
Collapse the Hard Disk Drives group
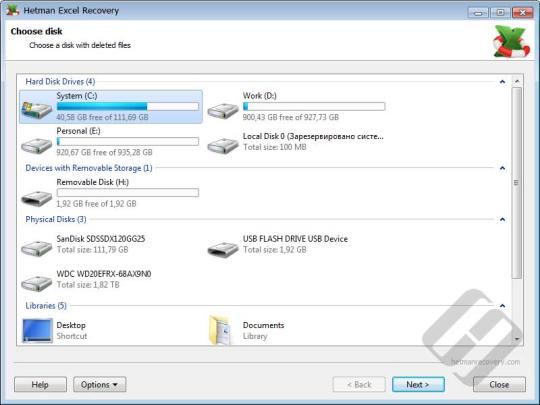pyautogui.click(x=502, y=82)
